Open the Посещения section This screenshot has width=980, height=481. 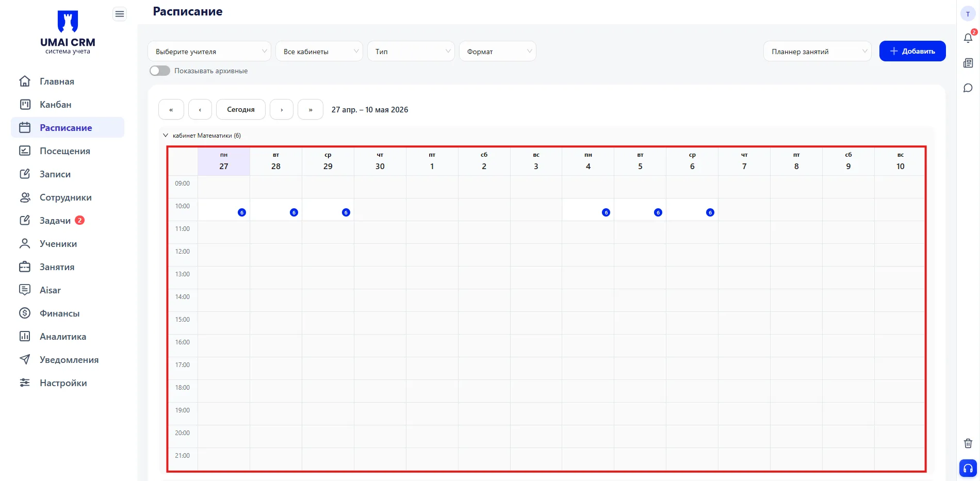point(68,151)
